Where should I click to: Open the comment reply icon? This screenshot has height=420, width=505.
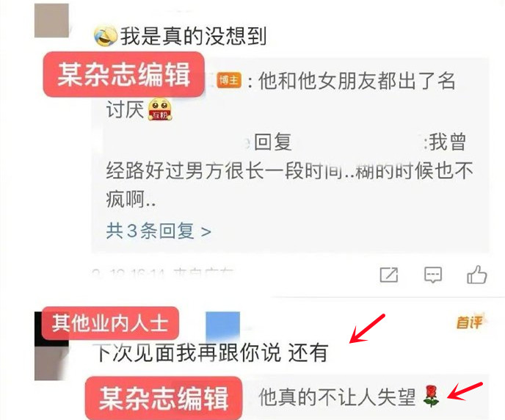(x=433, y=275)
